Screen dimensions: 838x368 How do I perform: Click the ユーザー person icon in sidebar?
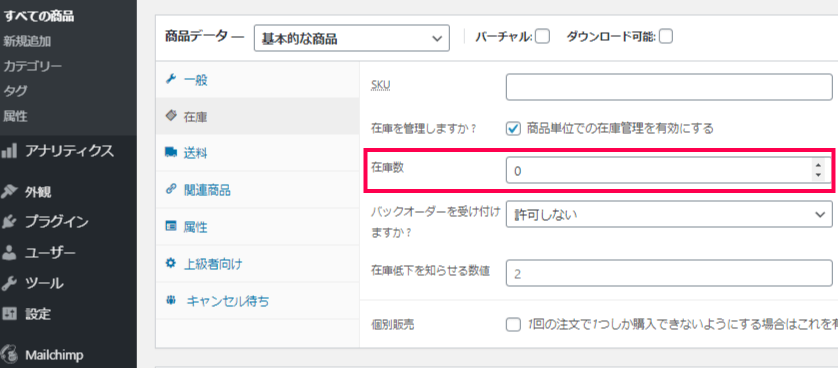tap(9, 253)
